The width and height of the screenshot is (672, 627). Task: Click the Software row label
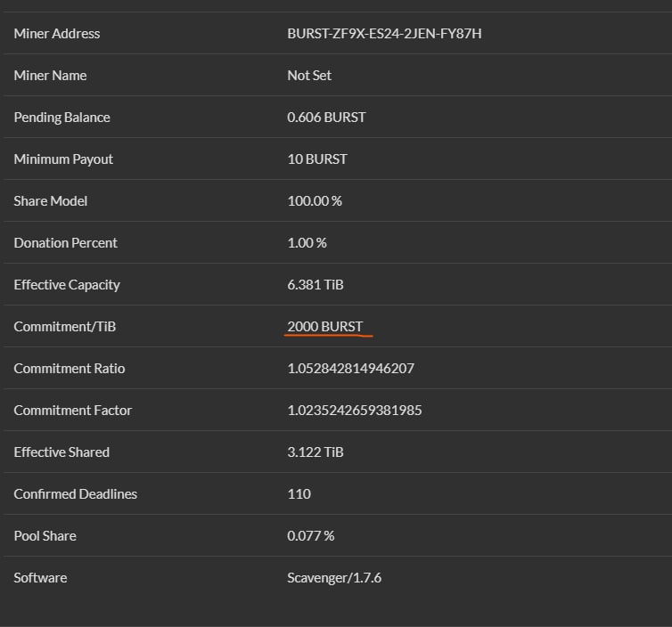[40, 578]
